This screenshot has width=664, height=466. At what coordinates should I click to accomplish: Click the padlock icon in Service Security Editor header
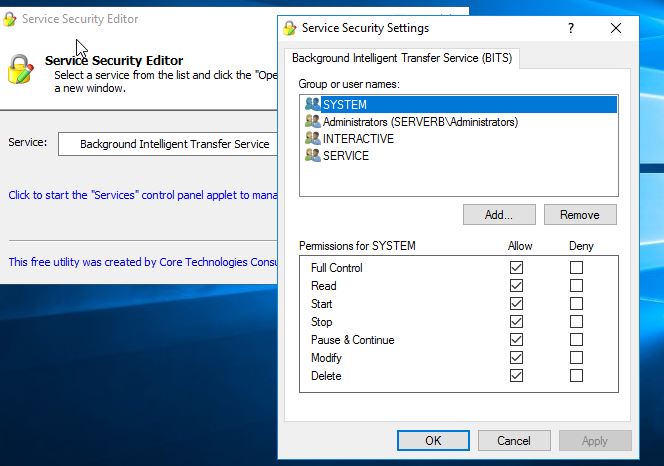(20, 70)
